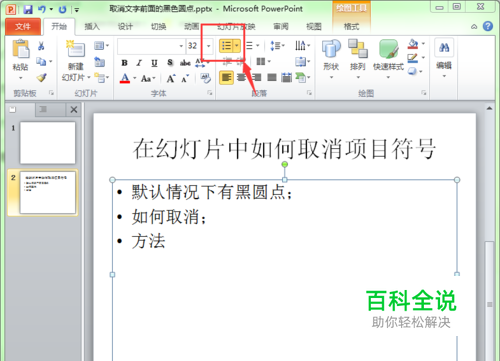Switch to the 切换 Transitions tab

tap(159, 26)
